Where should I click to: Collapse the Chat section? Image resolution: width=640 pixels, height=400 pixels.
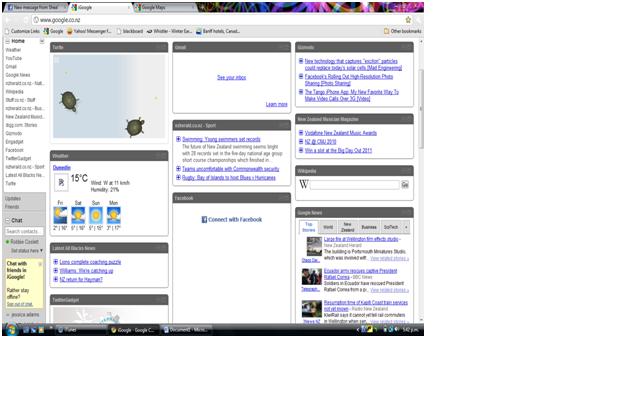pos(7,220)
